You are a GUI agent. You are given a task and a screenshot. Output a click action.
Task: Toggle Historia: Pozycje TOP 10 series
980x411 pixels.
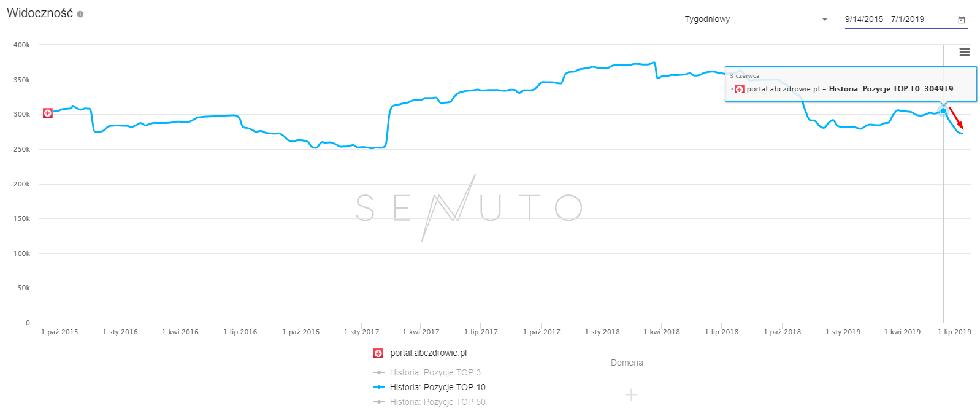click(x=437, y=387)
